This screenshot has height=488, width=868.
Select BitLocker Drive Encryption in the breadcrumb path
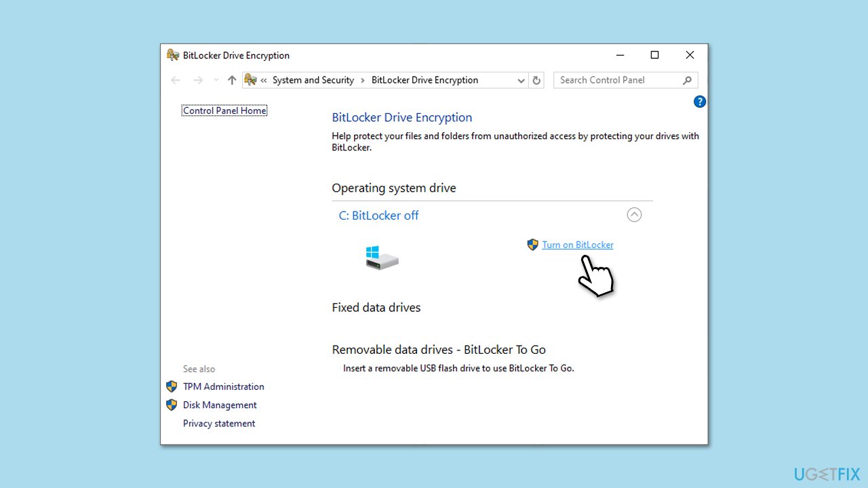tap(425, 80)
